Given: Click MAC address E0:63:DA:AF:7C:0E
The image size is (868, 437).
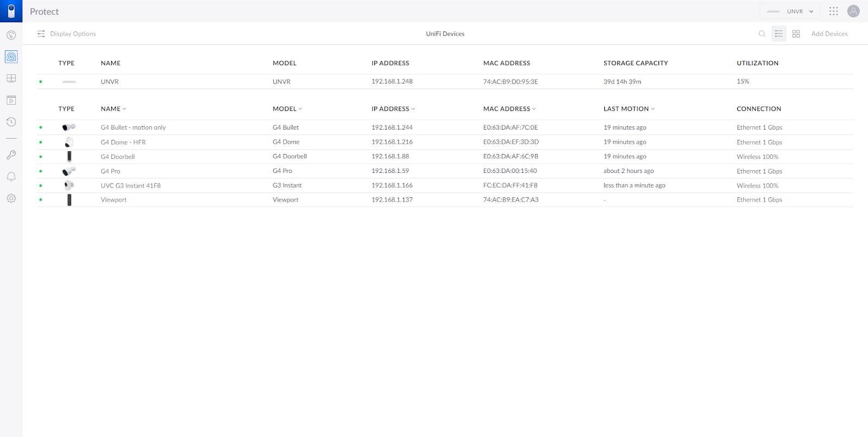Looking at the screenshot, I should pyautogui.click(x=510, y=127).
